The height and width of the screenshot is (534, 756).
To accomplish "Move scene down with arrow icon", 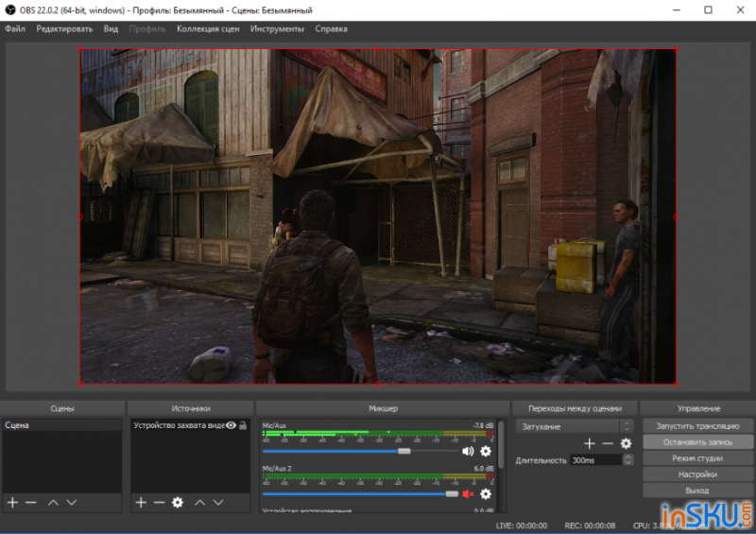I will [72, 503].
